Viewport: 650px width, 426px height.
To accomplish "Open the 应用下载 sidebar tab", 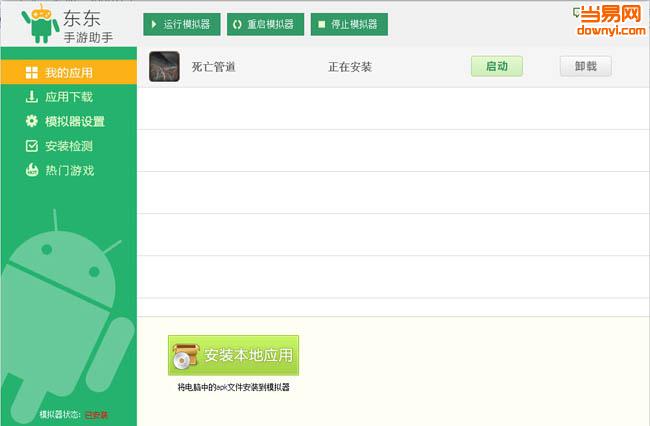I will [69, 97].
